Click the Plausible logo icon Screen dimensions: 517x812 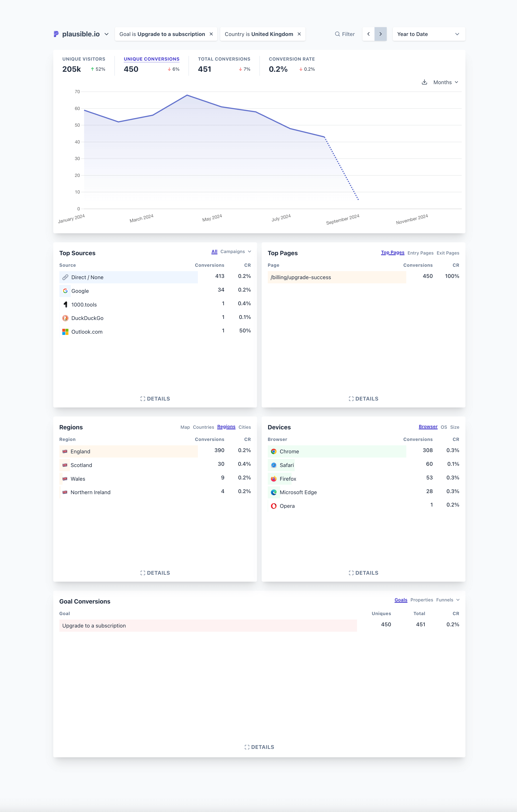56,34
